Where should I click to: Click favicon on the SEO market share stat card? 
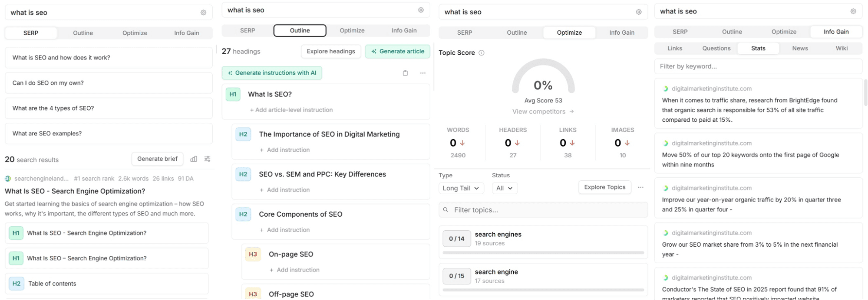coord(666,233)
